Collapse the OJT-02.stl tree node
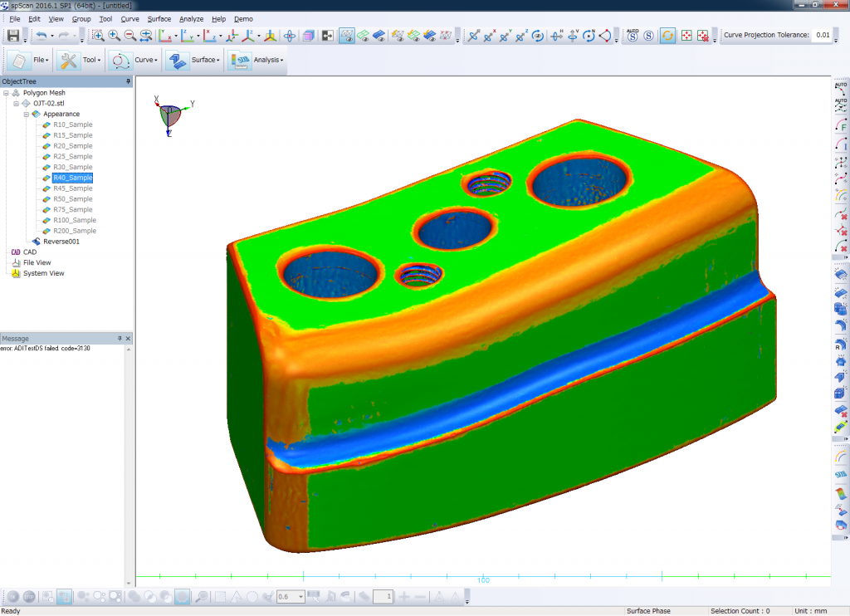This screenshot has width=850, height=616. 17,104
